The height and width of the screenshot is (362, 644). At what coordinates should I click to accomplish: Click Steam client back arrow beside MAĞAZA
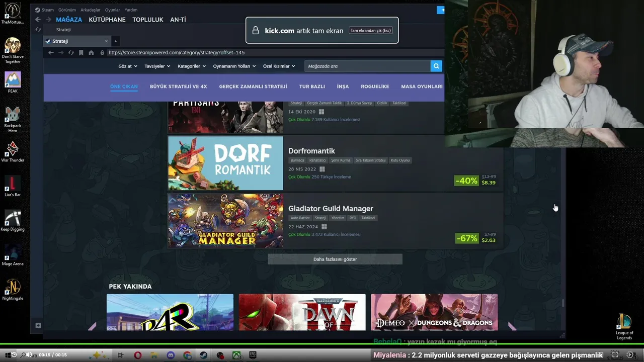click(x=38, y=20)
